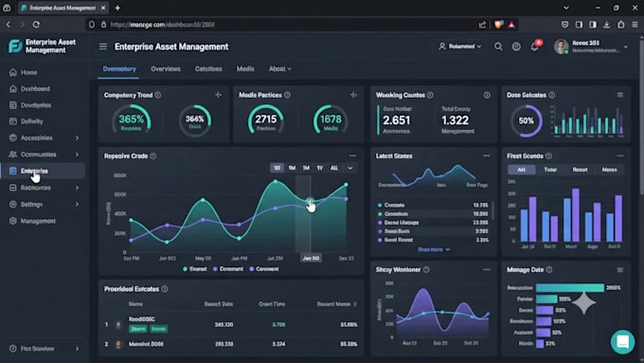Click info icon next to Competery Trond
This screenshot has width=644, height=363.
point(158,95)
